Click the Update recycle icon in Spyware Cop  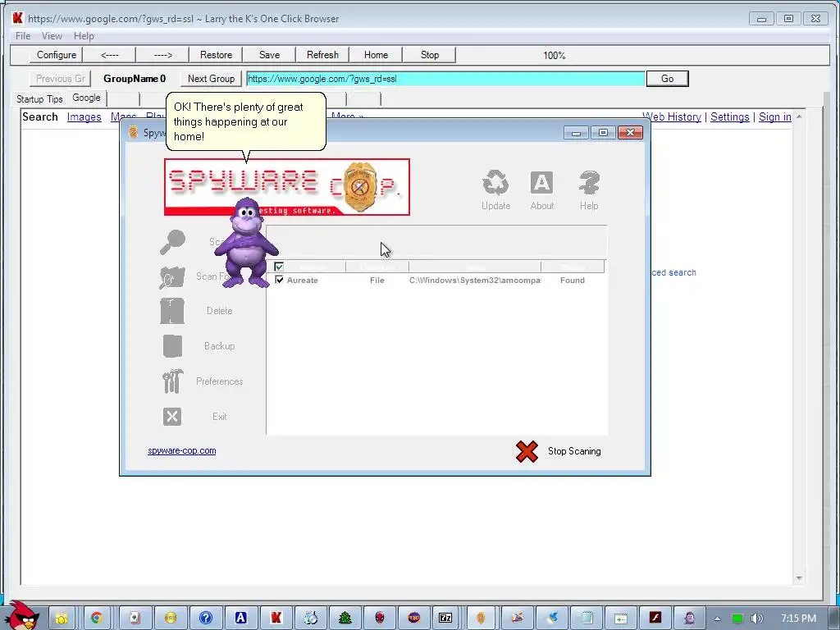coord(495,183)
